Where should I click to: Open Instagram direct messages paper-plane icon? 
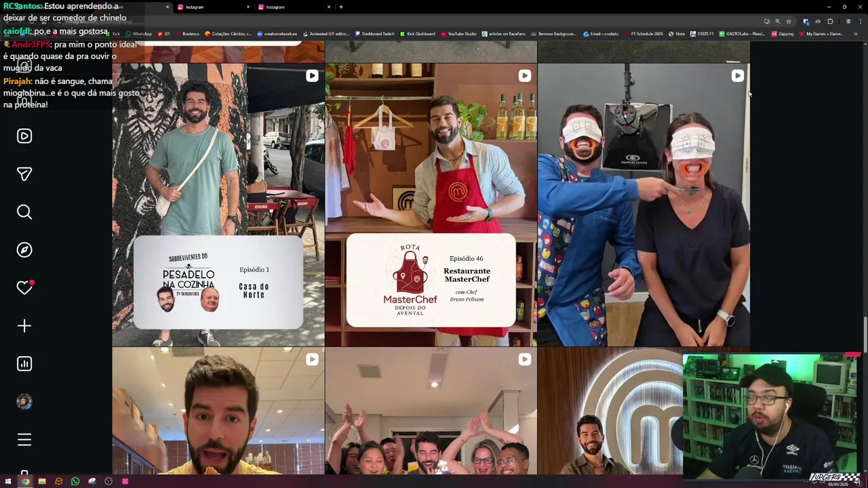24,174
